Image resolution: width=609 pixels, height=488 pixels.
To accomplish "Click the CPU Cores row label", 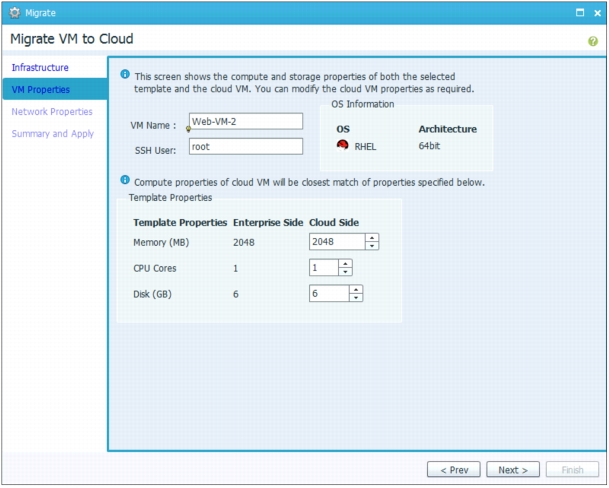I will point(155,268).
